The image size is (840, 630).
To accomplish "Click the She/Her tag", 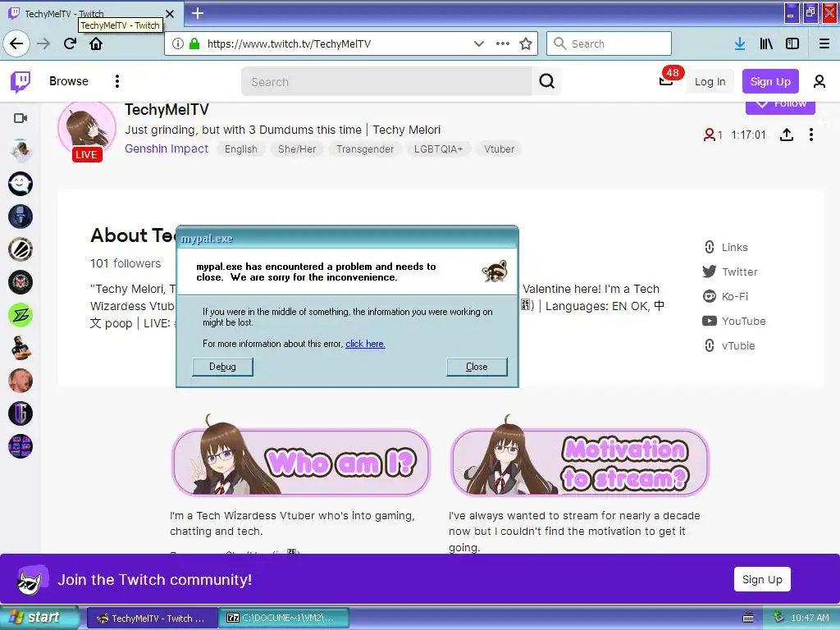I will (x=297, y=149).
